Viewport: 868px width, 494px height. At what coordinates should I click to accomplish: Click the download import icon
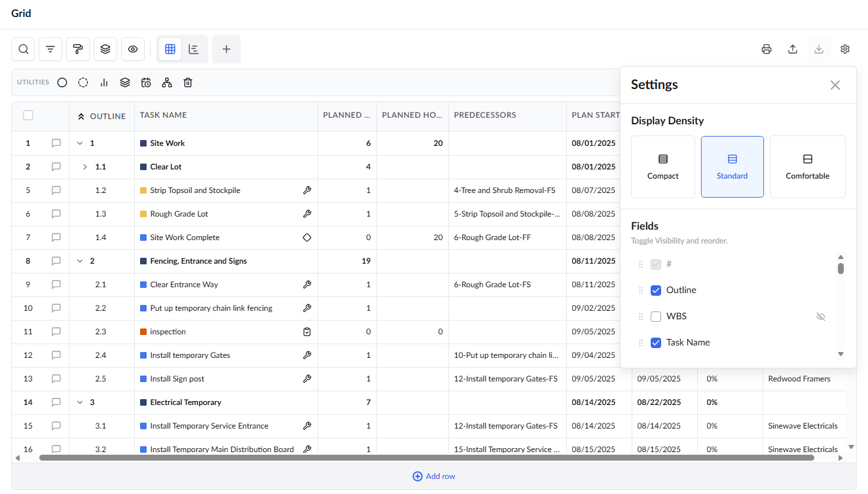pos(819,49)
